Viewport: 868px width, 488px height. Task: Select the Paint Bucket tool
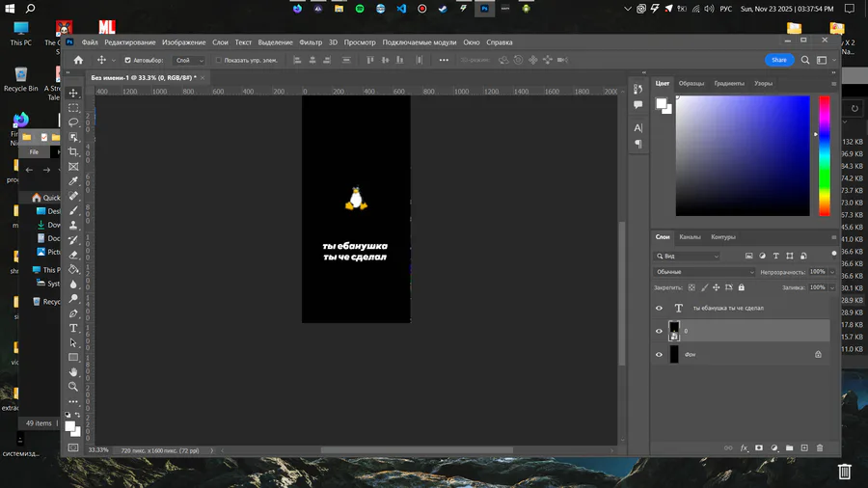[x=73, y=269]
